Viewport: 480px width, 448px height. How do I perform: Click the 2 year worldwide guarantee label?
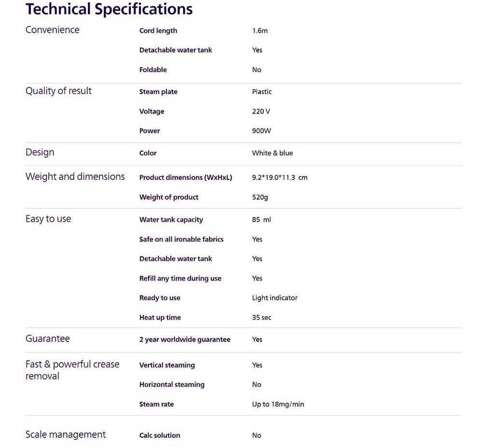185,339
